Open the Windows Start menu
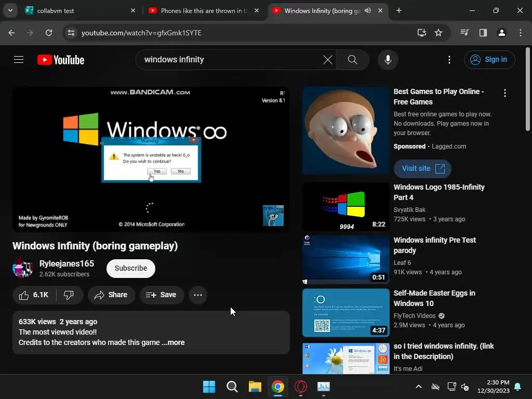This screenshot has height=399, width=532. [x=209, y=387]
